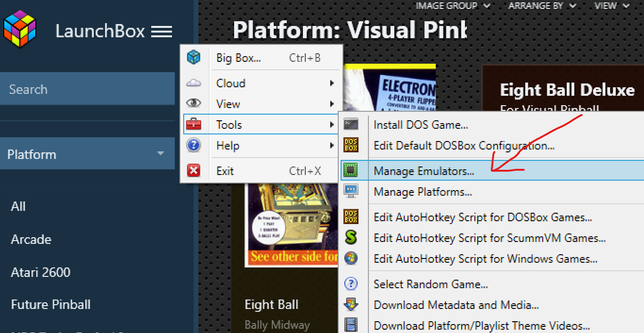644x333 pixels.
Task: Click the DOSBox icon beside AutoHotkey DOSBox script
Action: point(351,217)
